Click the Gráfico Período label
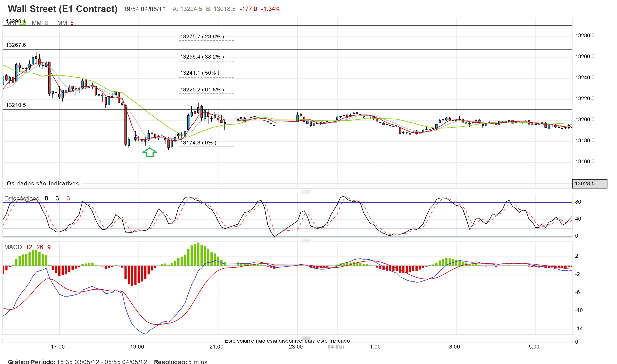Screen dimensions: 617x364 (32, 361)
